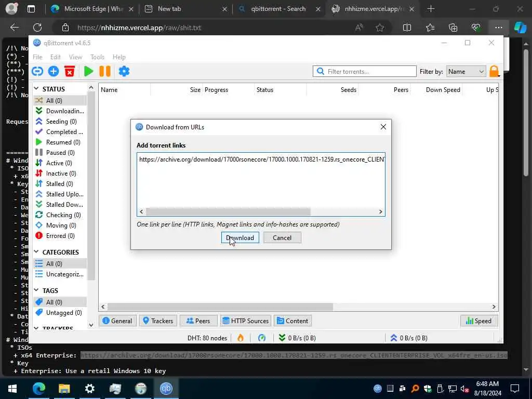532x399 pixels.
Task: Switch to the Peers tab
Action: point(198,321)
